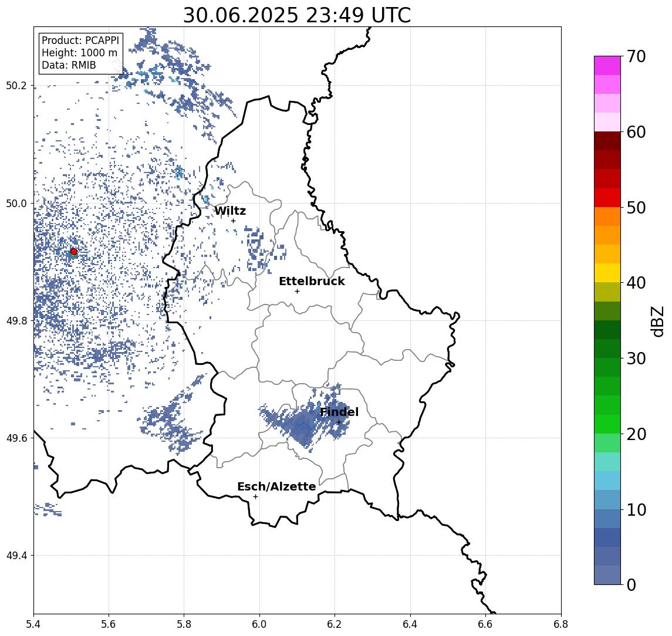Click the 'Data: RMIB' text
The width and height of the screenshot is (672, 636).
pos(69,65)
